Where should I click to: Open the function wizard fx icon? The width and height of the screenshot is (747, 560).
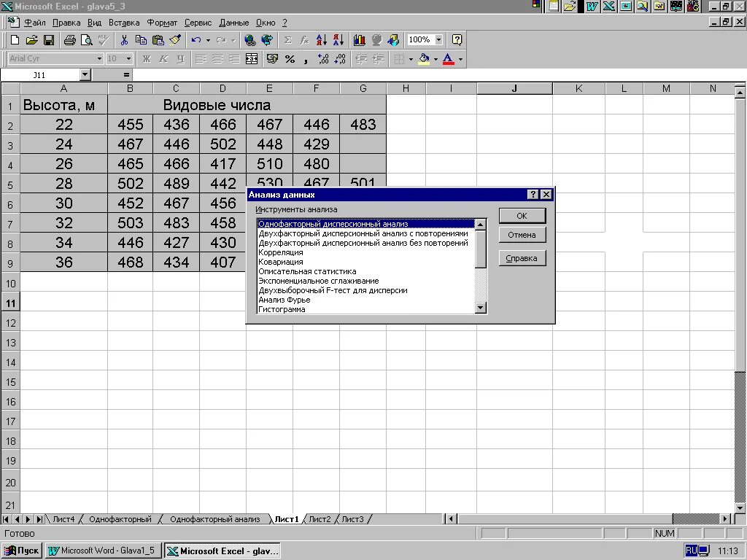coord(304,40)
